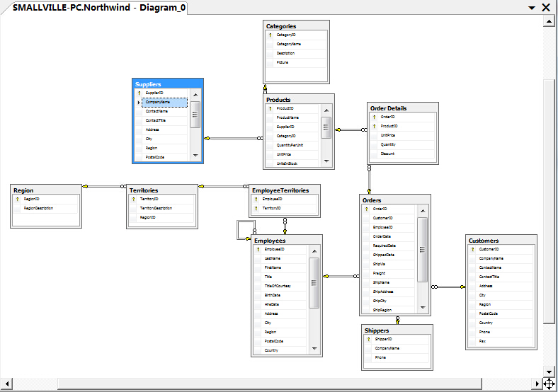Click the diagram's scroll-left arrow
The image size is (558, 392).
(x=7, y=384)
